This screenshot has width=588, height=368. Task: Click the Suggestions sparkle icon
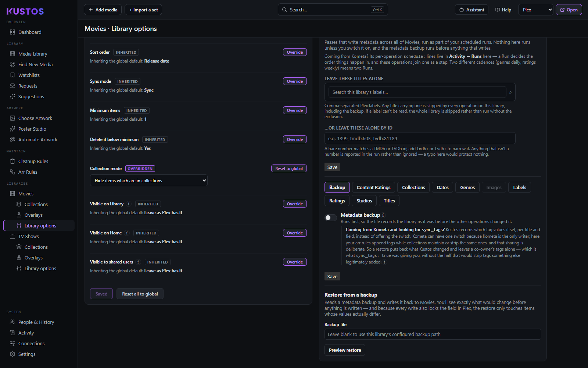tap(12, 96)
